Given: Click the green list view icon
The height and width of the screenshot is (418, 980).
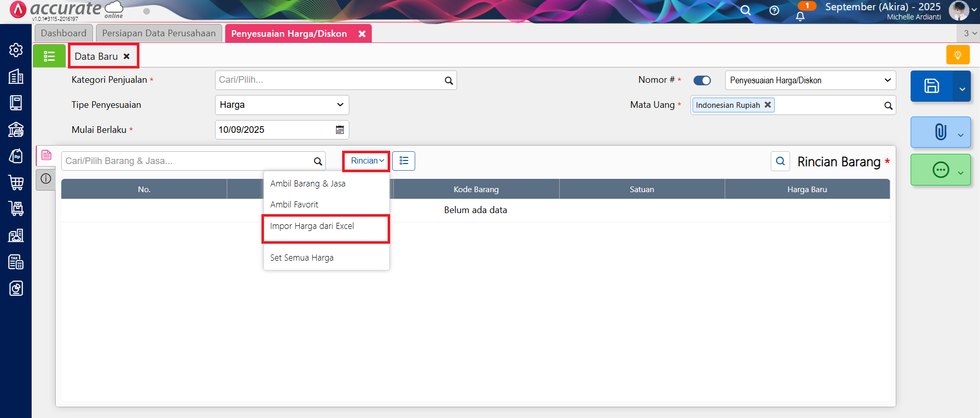Looking at the screenshot, I should (x=49, y=56).
